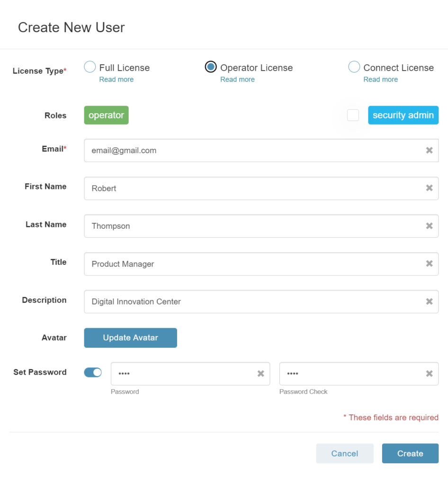Clear the Last Name Thompson X icon

pyautogui.click(x=429, y=226)
